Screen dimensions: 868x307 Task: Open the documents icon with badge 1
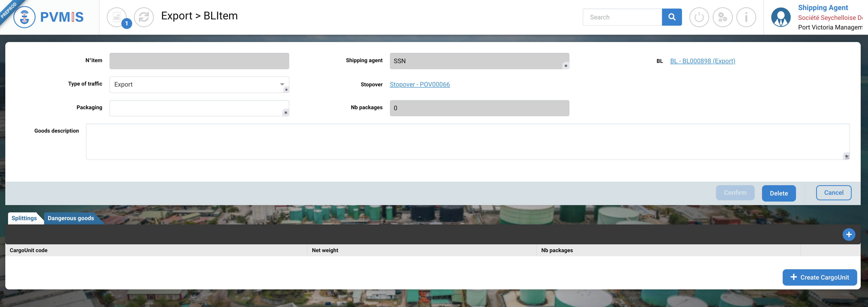tap(117, 17)
